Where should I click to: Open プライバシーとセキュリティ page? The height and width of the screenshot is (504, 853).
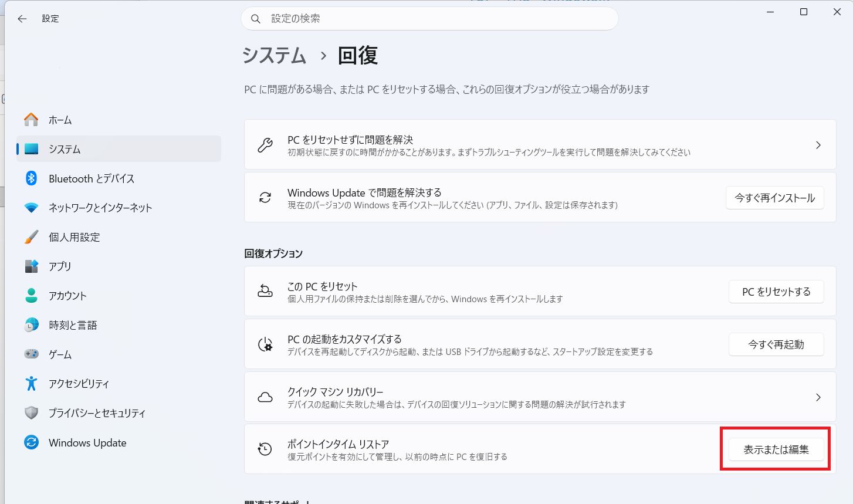pyautogui.click(x=119, y=413)
